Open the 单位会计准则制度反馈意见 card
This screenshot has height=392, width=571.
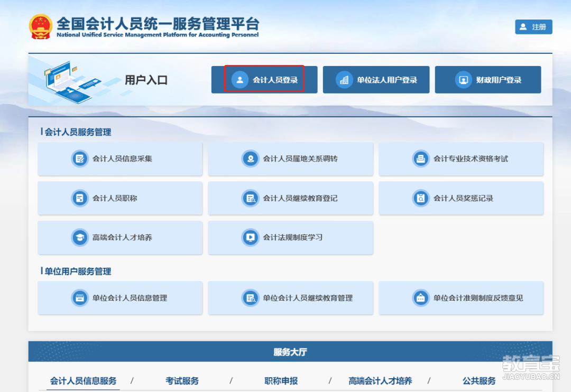coord(461,298)
